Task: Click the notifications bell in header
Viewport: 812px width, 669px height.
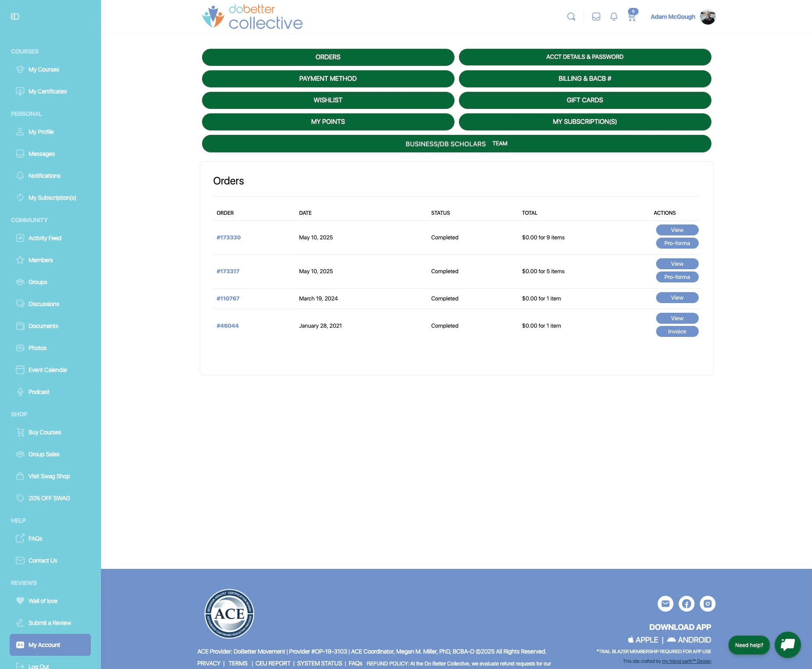Action: coord(614,17)
